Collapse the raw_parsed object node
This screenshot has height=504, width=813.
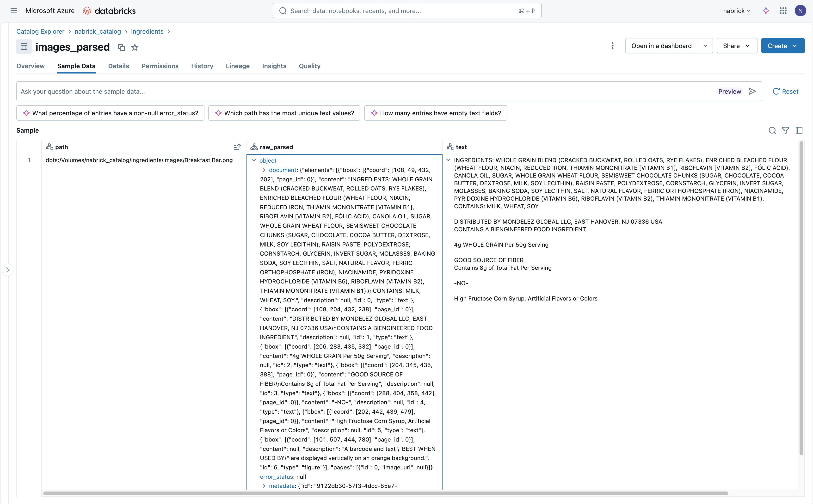click(x=254, y=160)
